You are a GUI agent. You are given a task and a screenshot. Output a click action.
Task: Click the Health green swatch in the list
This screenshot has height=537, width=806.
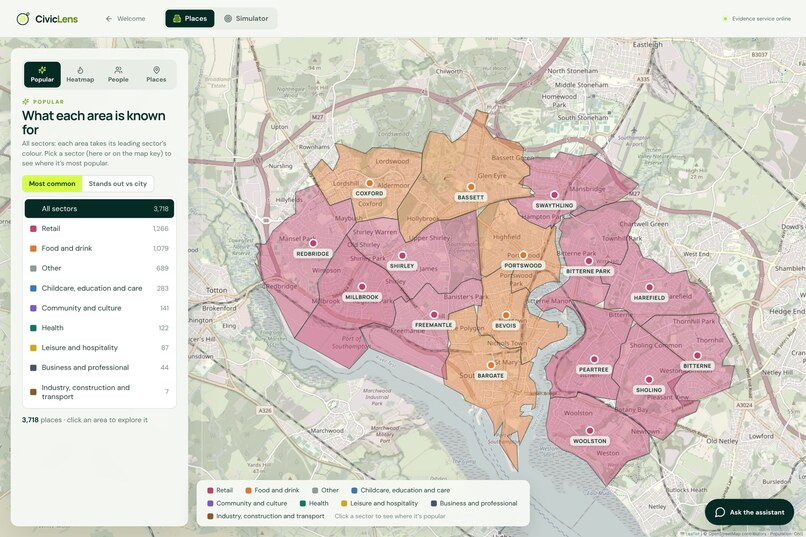pos(33,328)
